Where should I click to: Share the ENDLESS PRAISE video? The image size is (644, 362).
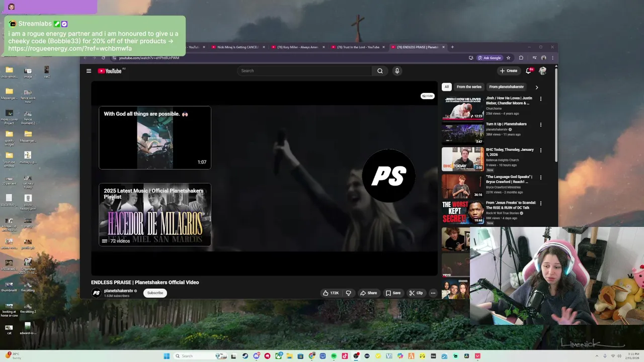(x=368, y=293)
